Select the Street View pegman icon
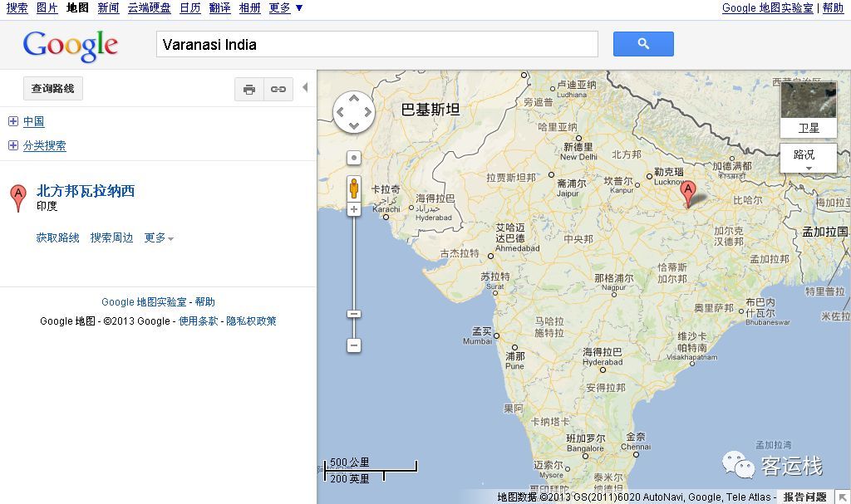This screenshot has height=504, width=851. (354, 188)
